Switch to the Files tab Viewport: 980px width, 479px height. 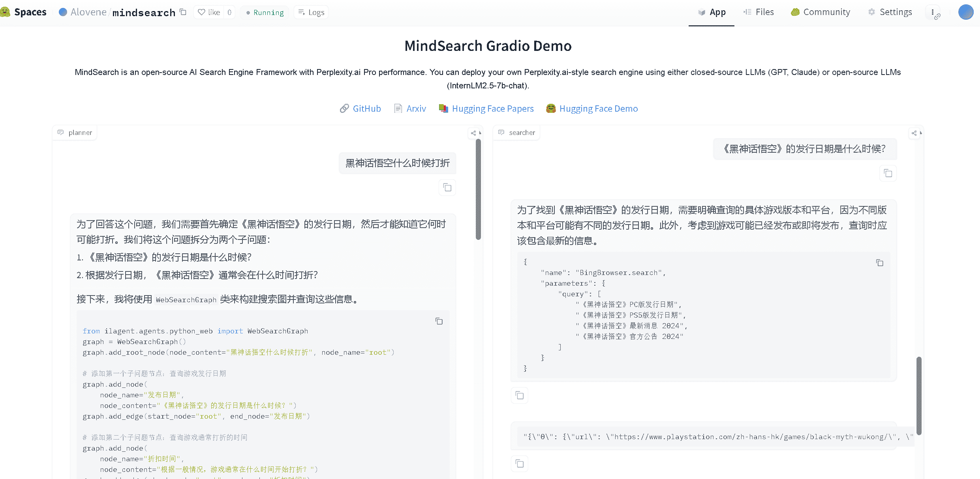coord(758,12)
